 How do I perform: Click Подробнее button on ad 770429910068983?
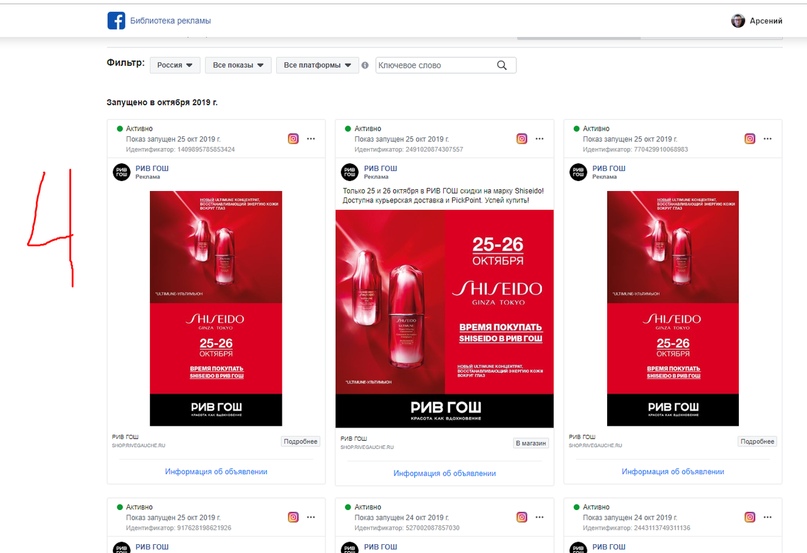[757, 441]
